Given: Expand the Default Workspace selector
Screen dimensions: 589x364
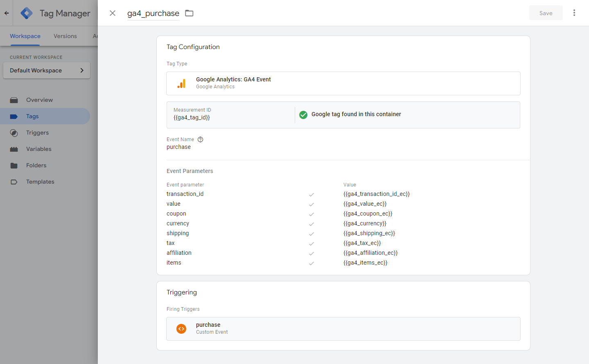Looking at the screenshot, I should coord(47,70).
